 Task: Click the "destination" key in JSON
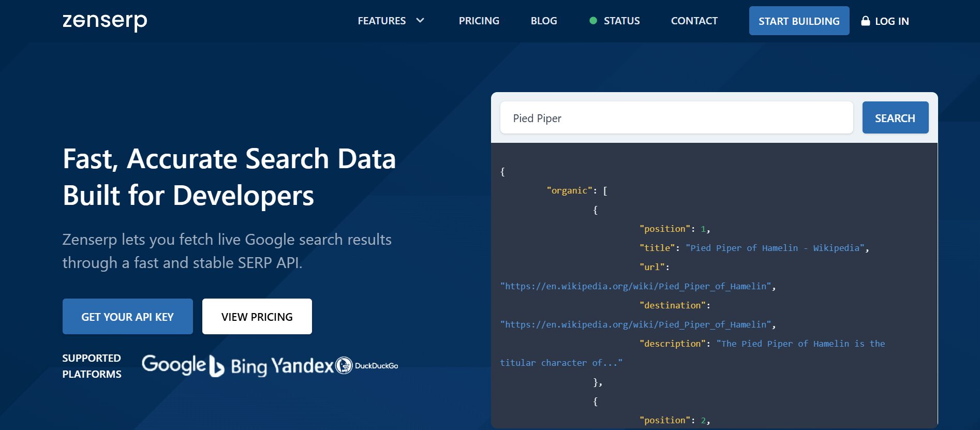[672, 305]
